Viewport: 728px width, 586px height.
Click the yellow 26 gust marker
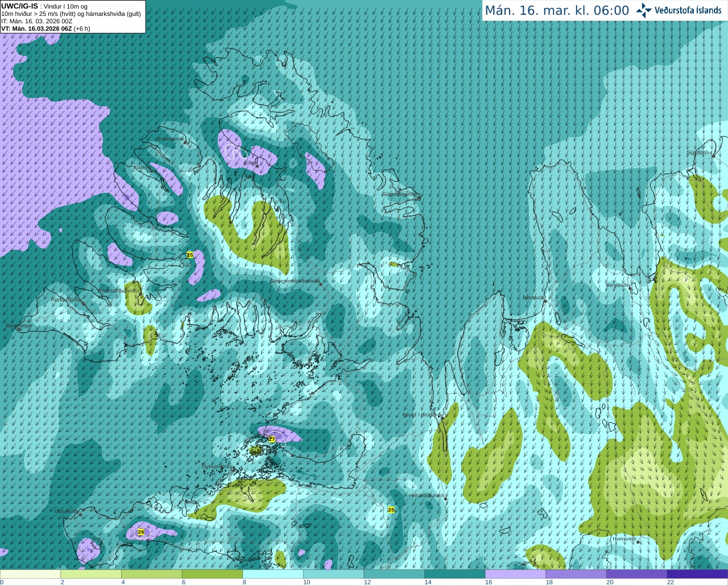[141, 532]
